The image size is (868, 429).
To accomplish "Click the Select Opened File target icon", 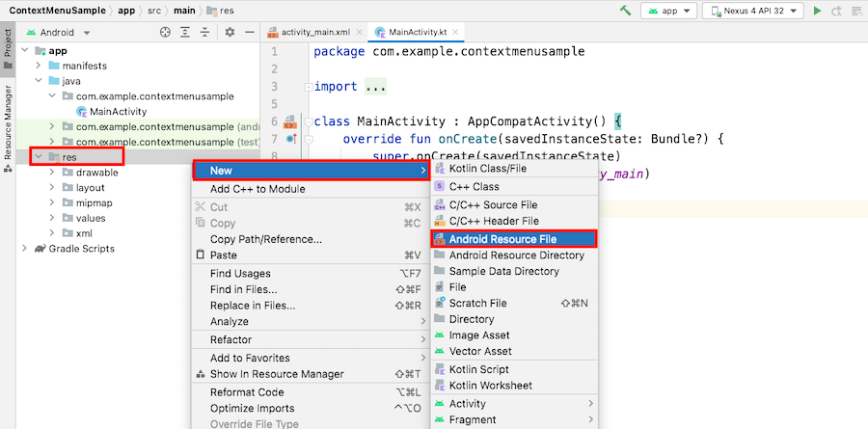I will click(165, 33).
